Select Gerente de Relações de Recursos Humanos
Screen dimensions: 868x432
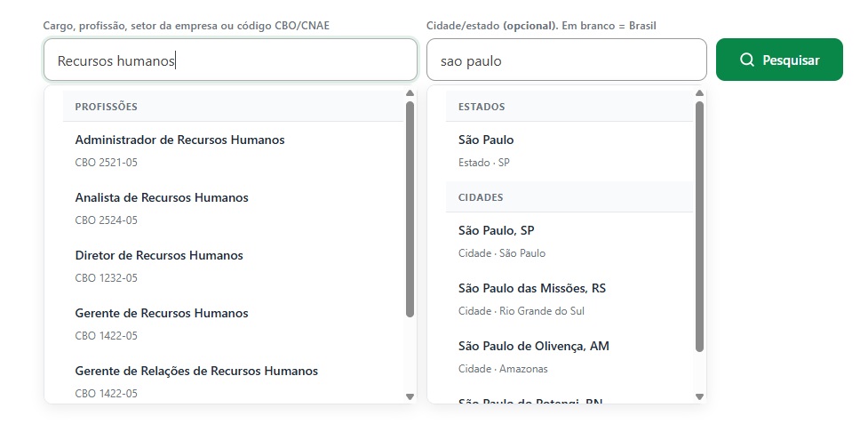(x=233, y=380)
